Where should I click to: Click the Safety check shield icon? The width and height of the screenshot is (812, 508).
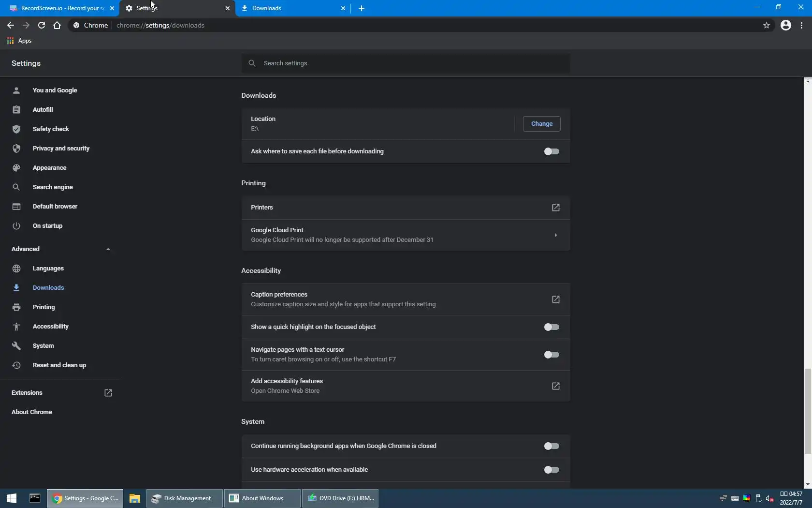(16, 129)
